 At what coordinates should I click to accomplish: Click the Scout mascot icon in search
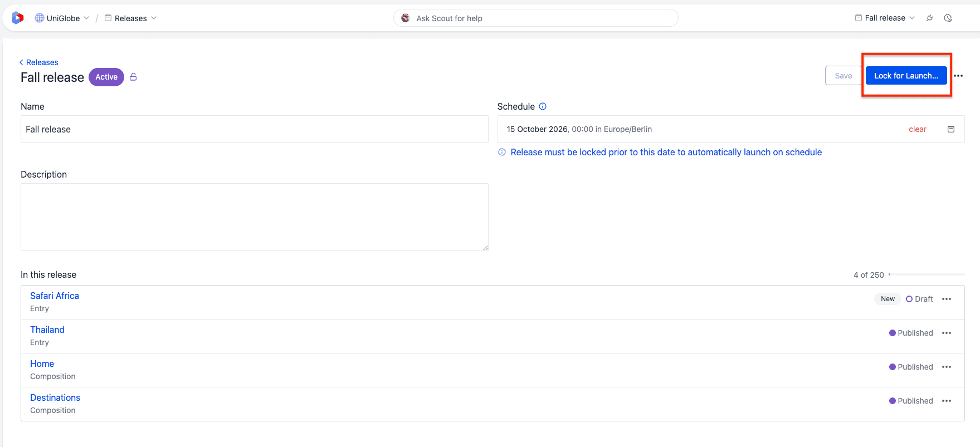406,18
